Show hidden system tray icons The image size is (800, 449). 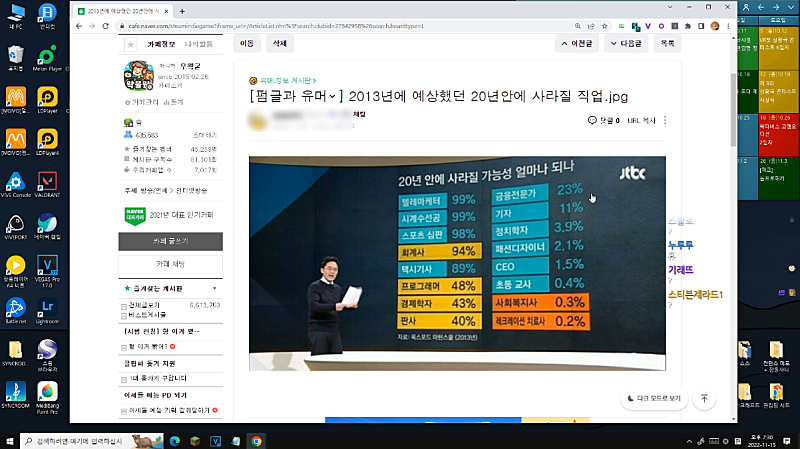click(689, 441)
